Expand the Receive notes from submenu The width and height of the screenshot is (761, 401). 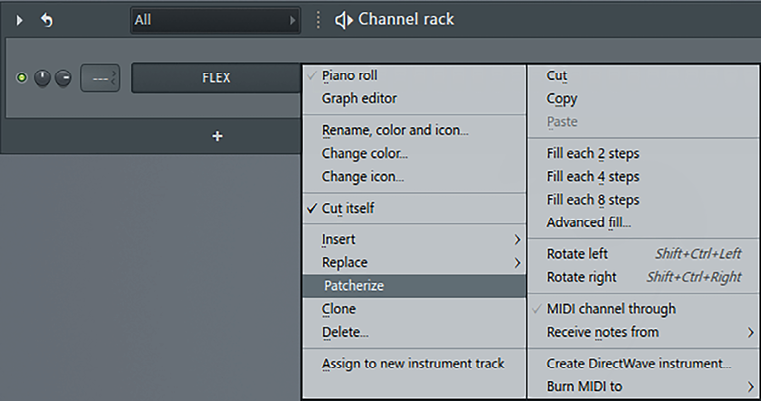click(x=644, y=333)
